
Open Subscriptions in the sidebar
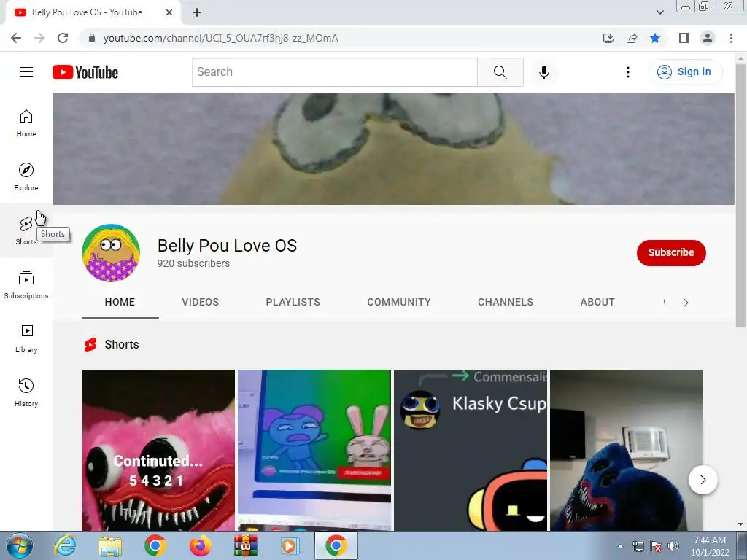26,285
